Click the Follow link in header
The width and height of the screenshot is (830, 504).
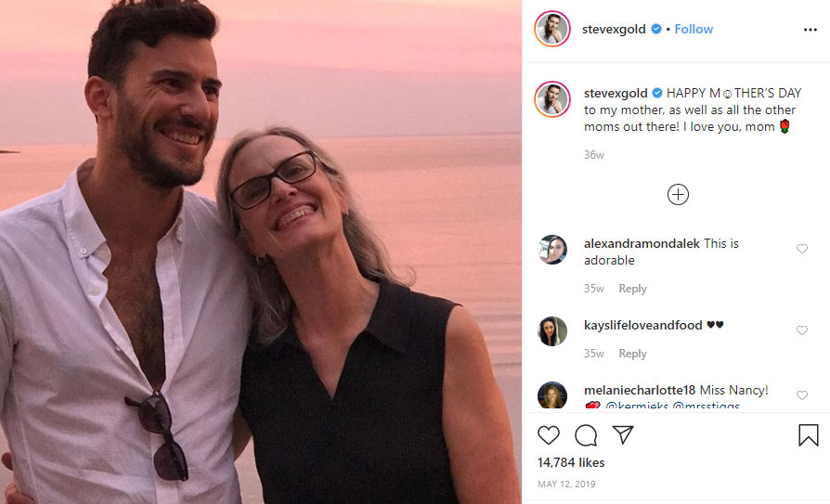click(694, 29)
